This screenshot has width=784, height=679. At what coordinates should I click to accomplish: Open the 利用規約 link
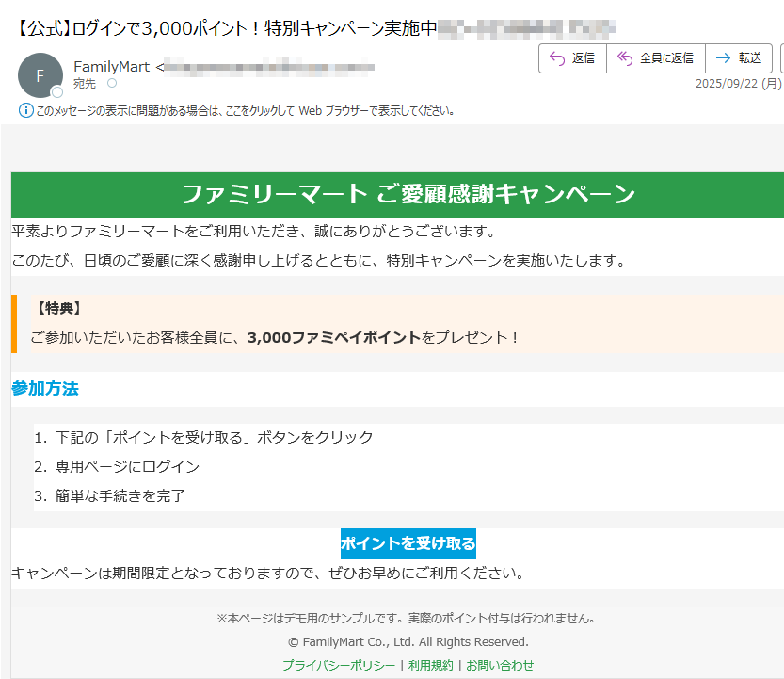[430, 665]
